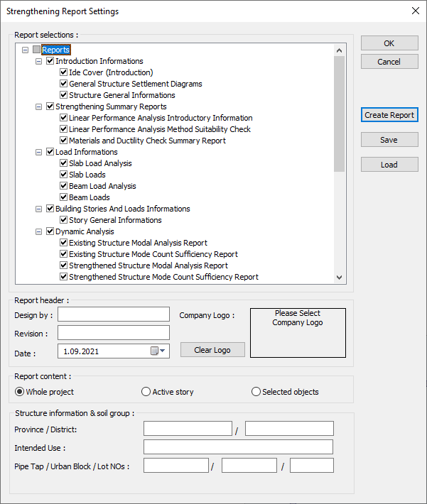This screenshot has width=427, height=504.
Task: Choose Selected objects report content
Action: (x=256, y=392)
